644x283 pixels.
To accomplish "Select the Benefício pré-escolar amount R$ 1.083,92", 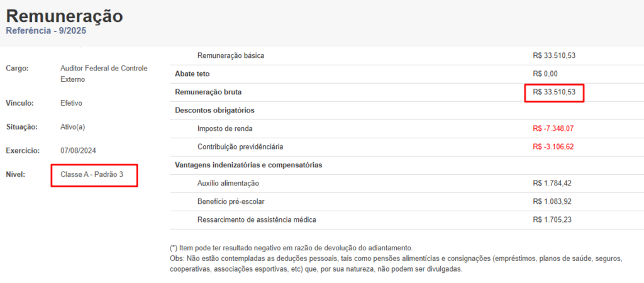I will click(x=552, y=202).
